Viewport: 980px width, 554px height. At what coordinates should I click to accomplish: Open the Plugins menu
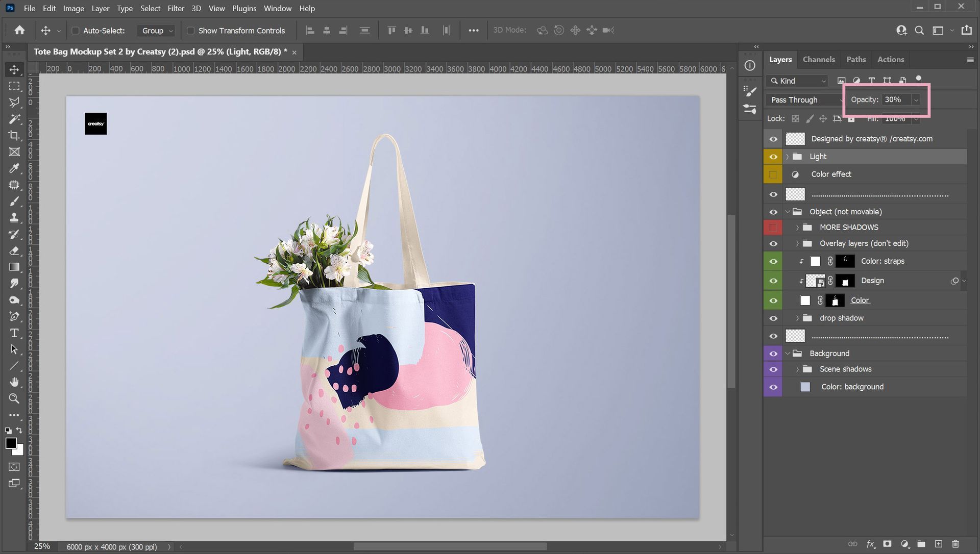244,8
